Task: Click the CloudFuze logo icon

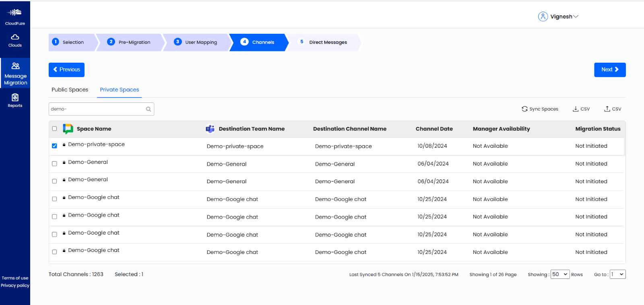Action: pyautogui.click(x=15, y=12)
